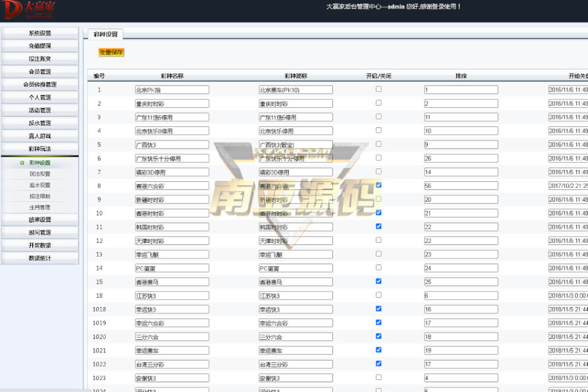This screenshot has height=392, width=588.
Task: Click the sort field for 广东快乐十分停用
Action: click(x=461, y=158)
